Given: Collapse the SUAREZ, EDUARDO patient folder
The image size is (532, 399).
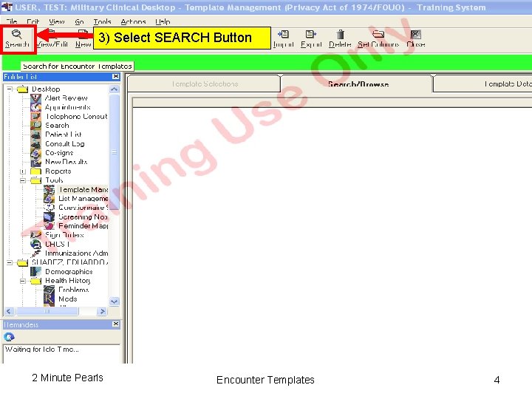Looking at the screenshot, I should pyautogui.click(x=10, y=262).
